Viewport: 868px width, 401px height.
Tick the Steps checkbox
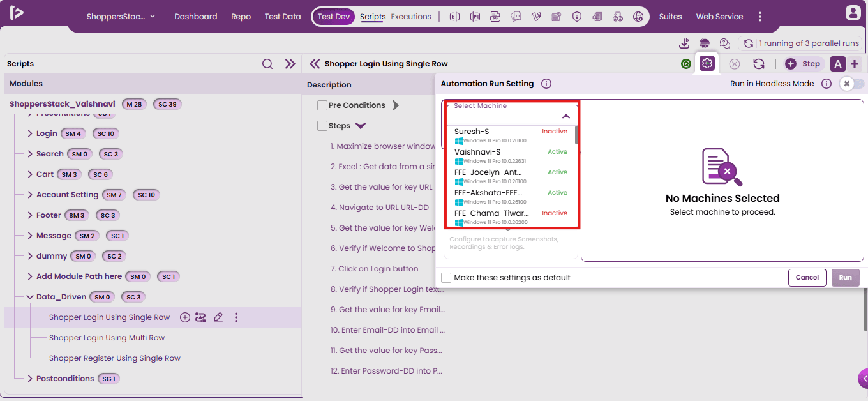[322, 126]
